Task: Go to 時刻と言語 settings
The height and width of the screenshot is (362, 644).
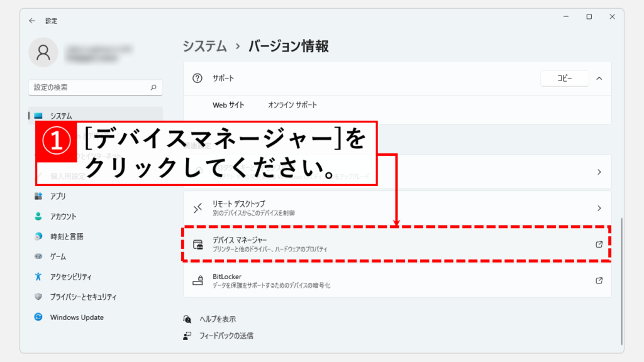Action: coord(67,236)
